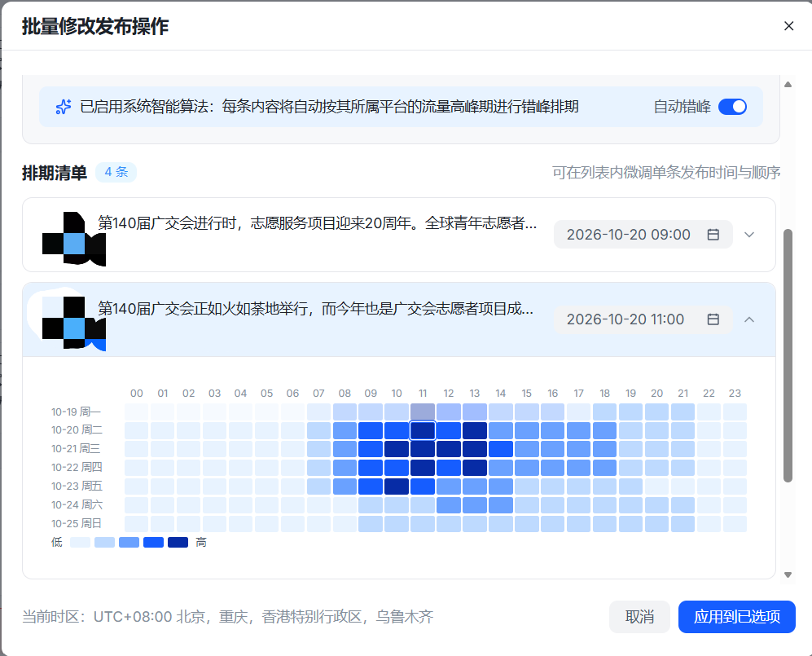Select heatmap cell 10-21 周三 at 10
The height and width of the screenshot is (656, 812).
pos(397,449)
